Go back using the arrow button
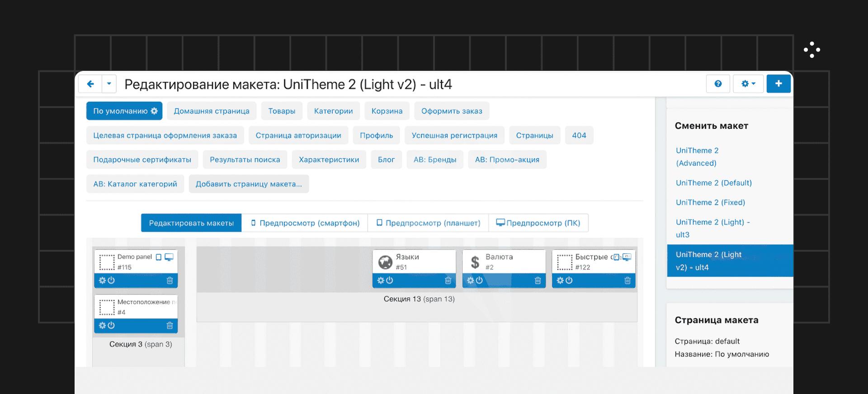868x394 pixels. tap(90, 84)
